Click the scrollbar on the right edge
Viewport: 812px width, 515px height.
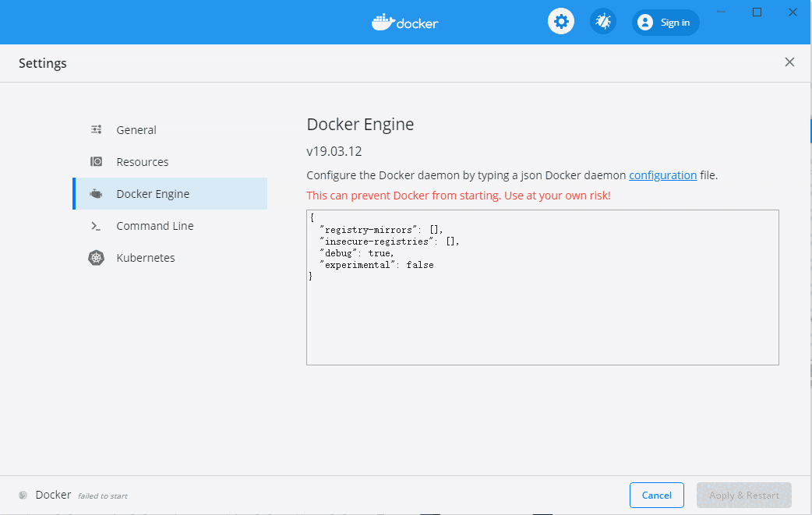pyautogui.click(x=809, y=132)
